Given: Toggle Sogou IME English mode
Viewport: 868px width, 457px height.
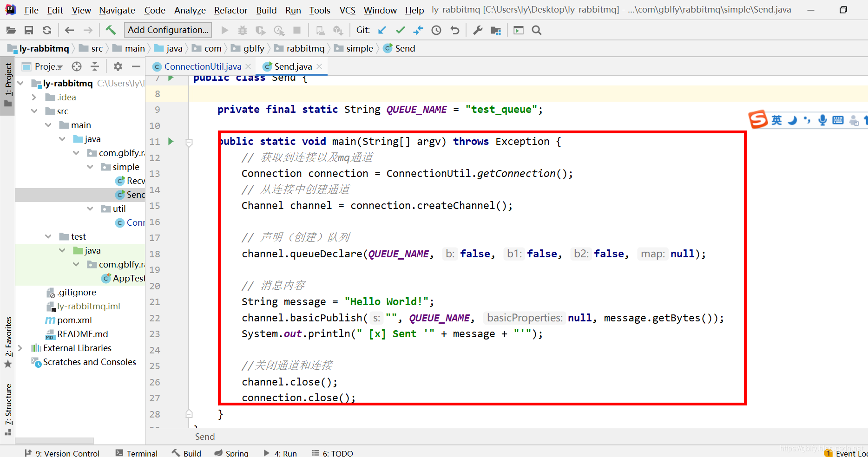Looking at the screenshot, I should [x=776, y=120].
